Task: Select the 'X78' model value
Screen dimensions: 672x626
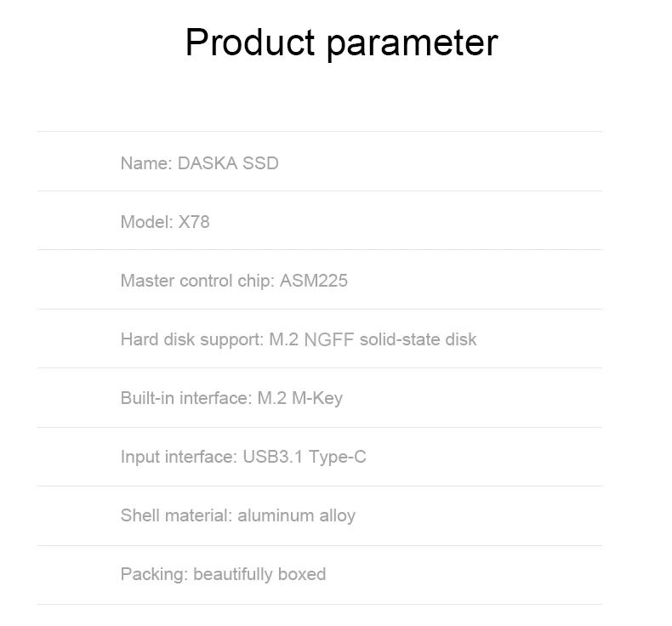Action: click(194, 222)
